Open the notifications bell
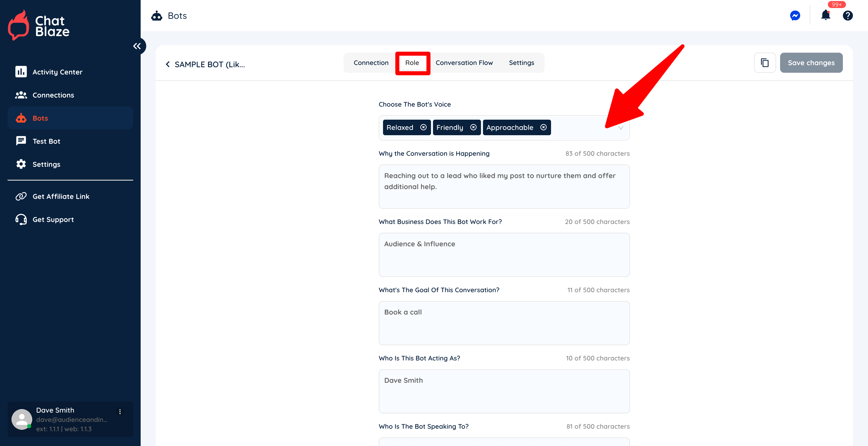 pyautogui.click(x=826, y=15)
